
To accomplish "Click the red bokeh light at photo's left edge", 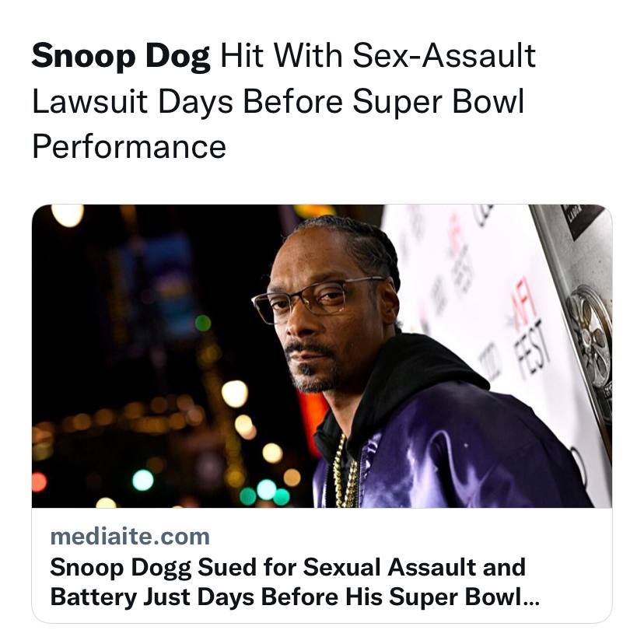I will [39, 482].
